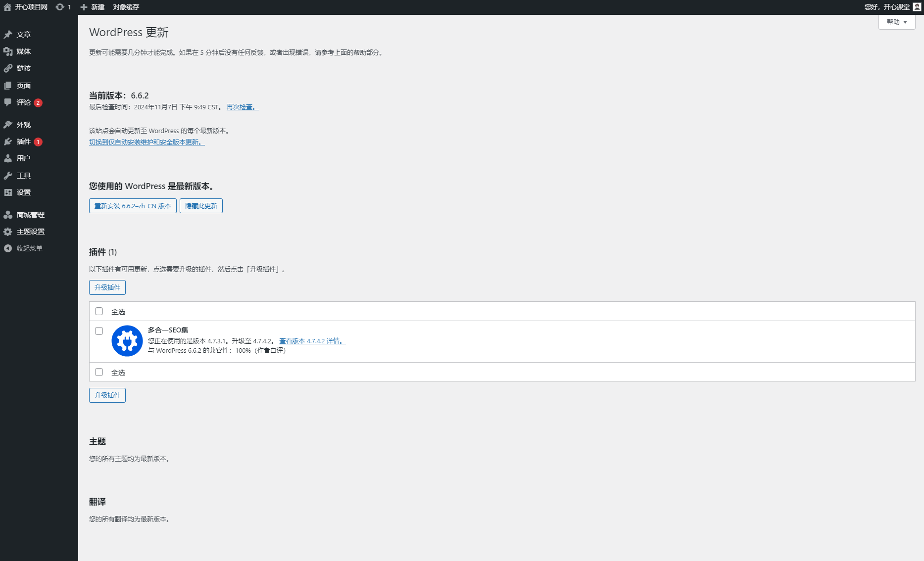Image resolution: width=924 pixels, height=561 pixels.
Task: Collapse the sidebar with 收起菜单
Action: click(29, 248)
